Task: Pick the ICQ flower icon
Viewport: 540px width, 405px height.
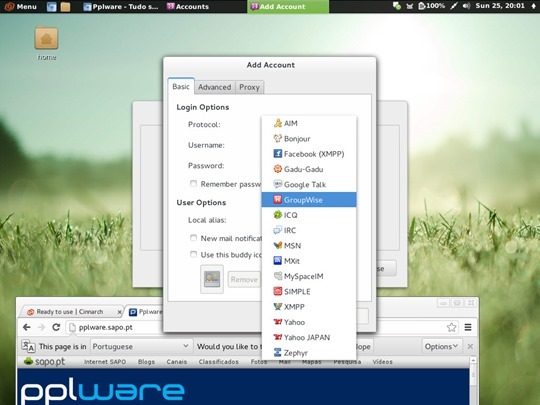Action: point(278,215)
